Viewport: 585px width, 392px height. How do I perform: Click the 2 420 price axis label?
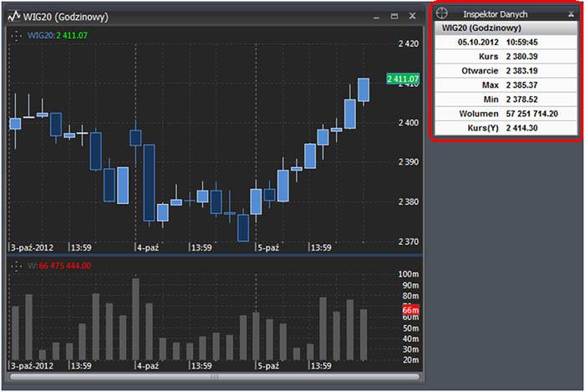[x=408, y=44]
